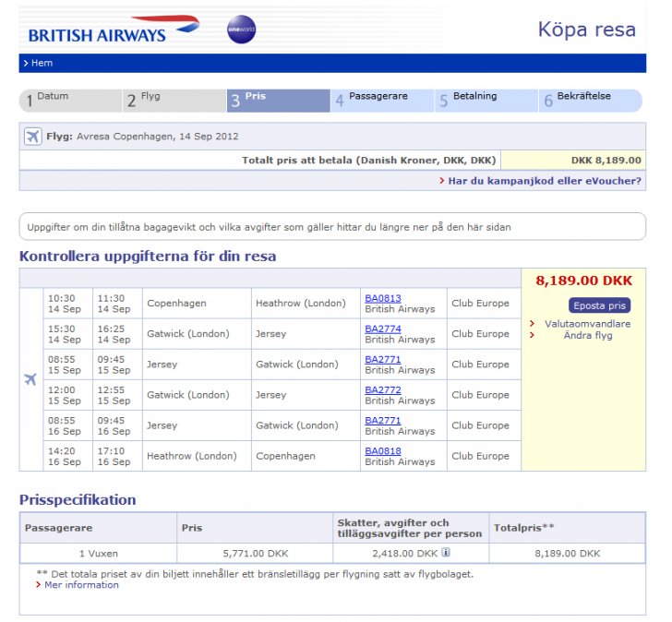Click the Ändra flyg link
672x622 pixels.
(x=587, y=336)
